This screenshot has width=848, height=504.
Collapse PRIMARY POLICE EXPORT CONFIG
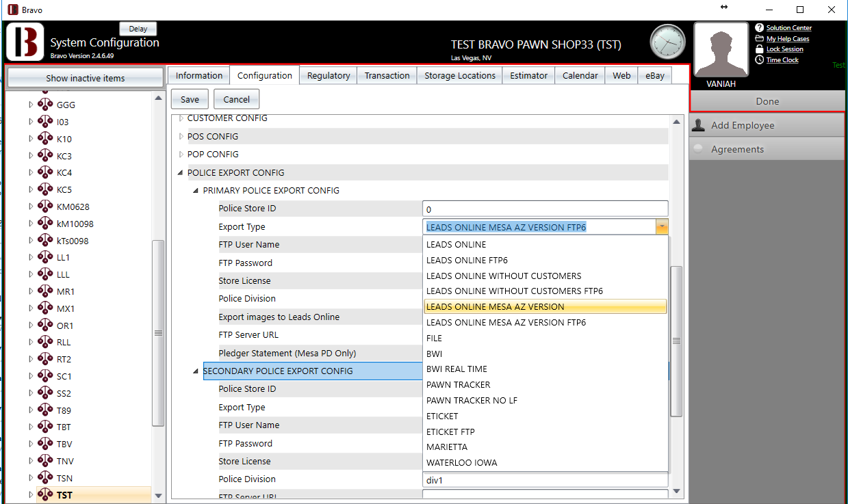(196, 191)
